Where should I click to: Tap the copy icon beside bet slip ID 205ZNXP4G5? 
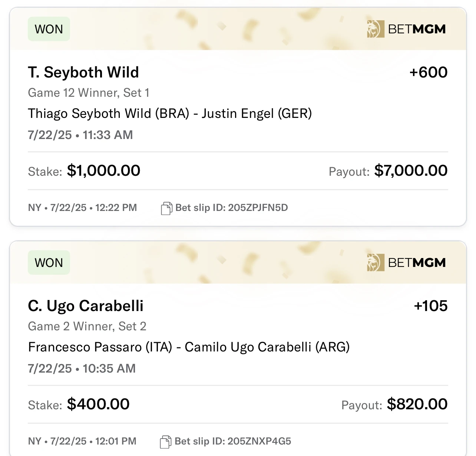tap(166, 442)
